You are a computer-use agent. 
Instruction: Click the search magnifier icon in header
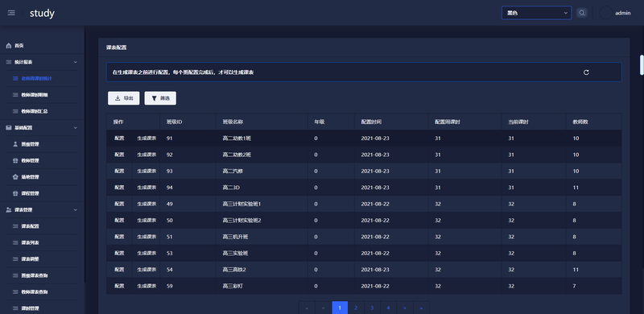coord(581,13)
